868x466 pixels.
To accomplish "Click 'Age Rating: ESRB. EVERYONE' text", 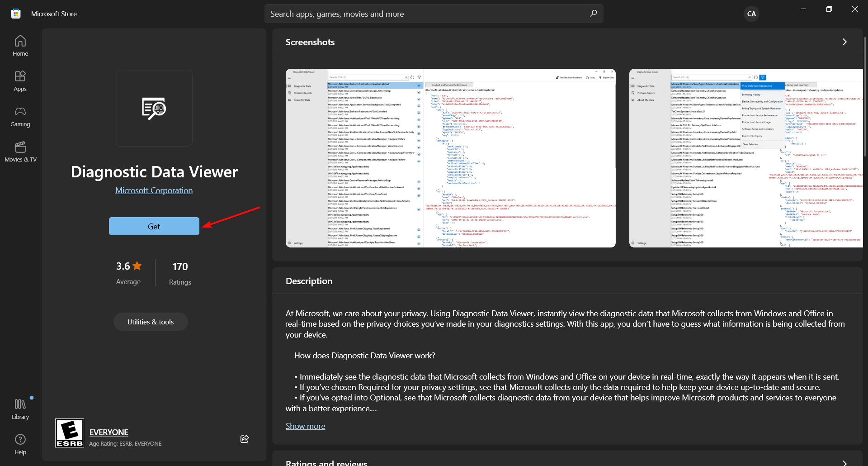I will coord(125,443).
